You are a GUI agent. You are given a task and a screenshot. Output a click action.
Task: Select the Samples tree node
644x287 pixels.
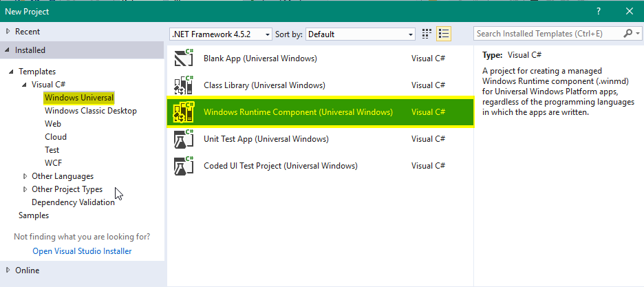[34, 215]
